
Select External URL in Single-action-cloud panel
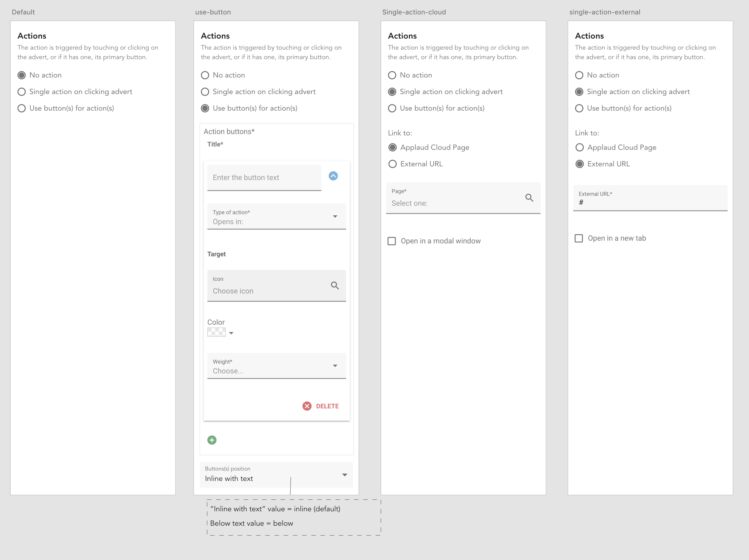click(393, 164)
